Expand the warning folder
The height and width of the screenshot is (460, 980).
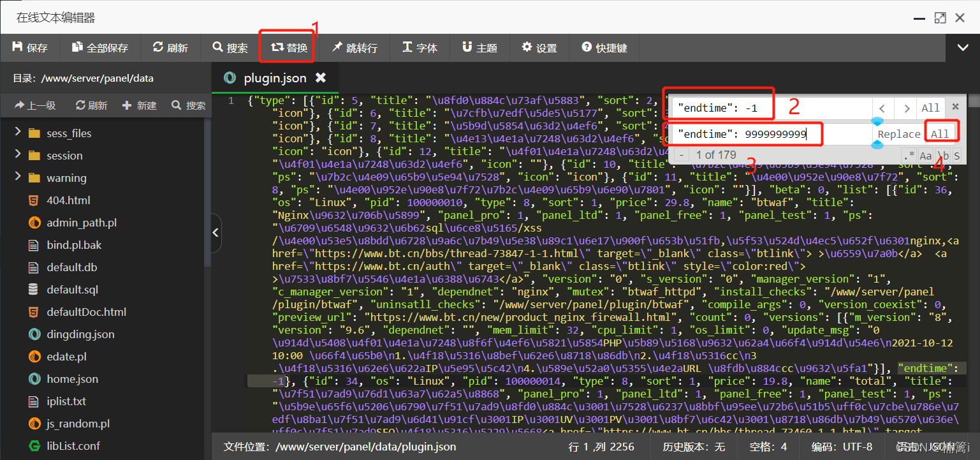[18, 177]
